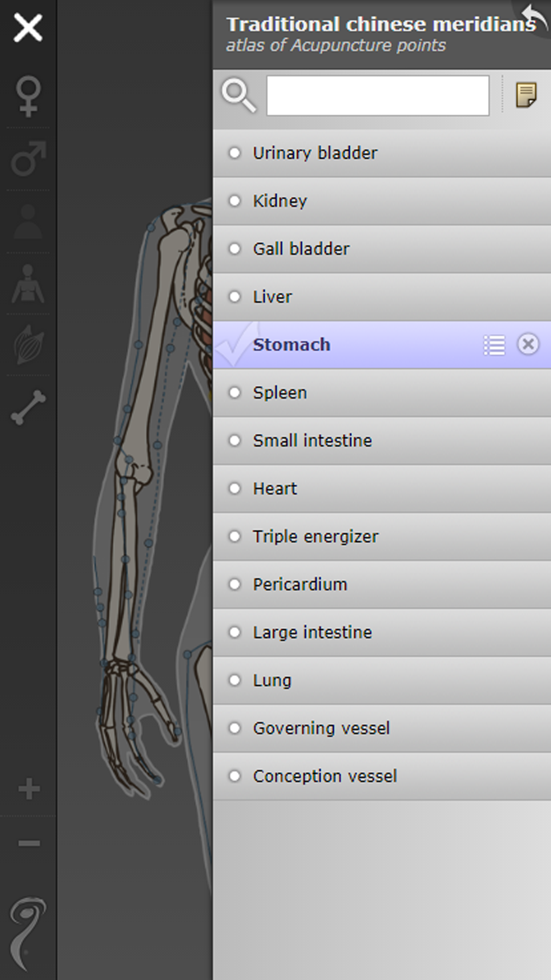Toggle the bone skeleton layer icon
The height and width of the screenshot is (980, 551).
click(28, 407)
